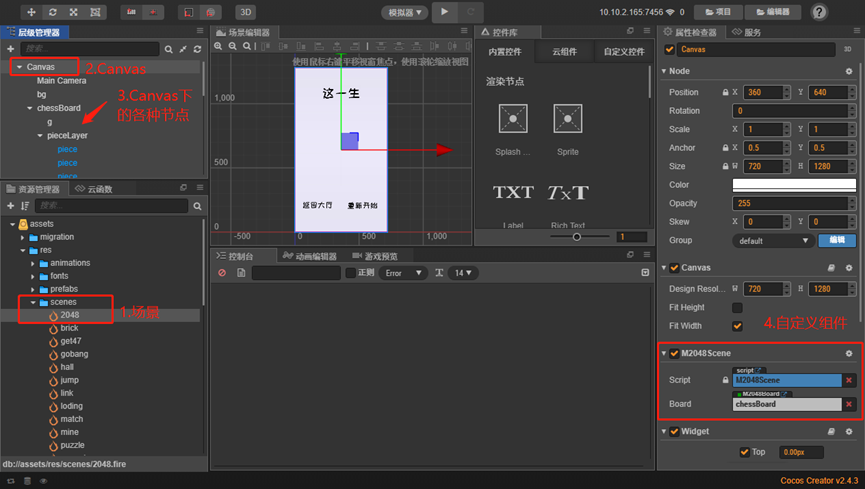Zoom in the scene editor
Image resolution: width=865 pixels, height=489 pixels.
(218, 46)
